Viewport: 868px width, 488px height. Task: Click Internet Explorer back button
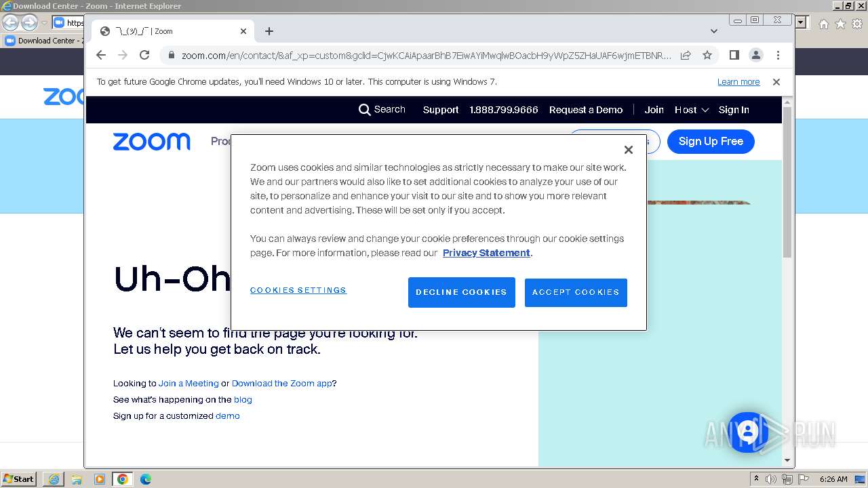coord(11,22)
